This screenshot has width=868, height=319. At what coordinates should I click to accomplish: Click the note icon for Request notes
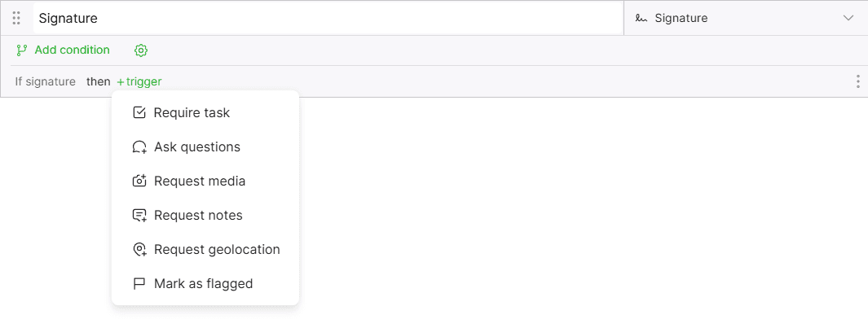pos(139,215)
